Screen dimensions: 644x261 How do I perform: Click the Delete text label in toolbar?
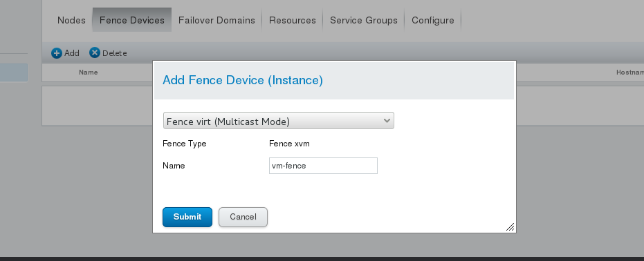[x=115, y=53]
